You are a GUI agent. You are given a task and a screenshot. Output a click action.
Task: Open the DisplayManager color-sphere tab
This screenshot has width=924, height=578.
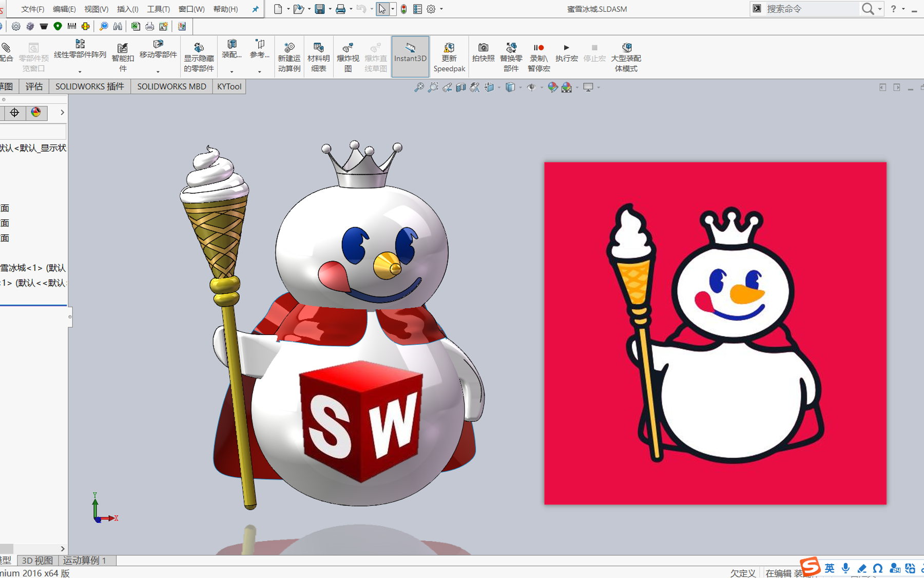36,113
